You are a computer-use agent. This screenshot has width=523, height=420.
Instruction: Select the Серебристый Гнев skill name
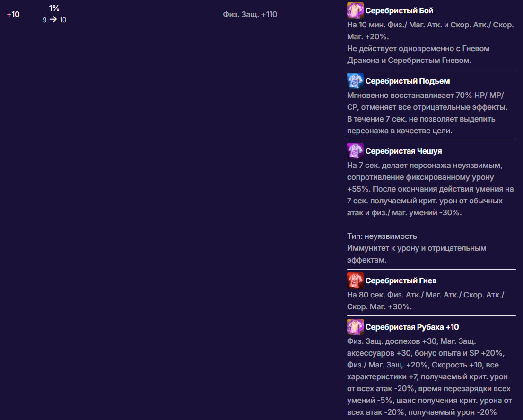pos(401,280)
